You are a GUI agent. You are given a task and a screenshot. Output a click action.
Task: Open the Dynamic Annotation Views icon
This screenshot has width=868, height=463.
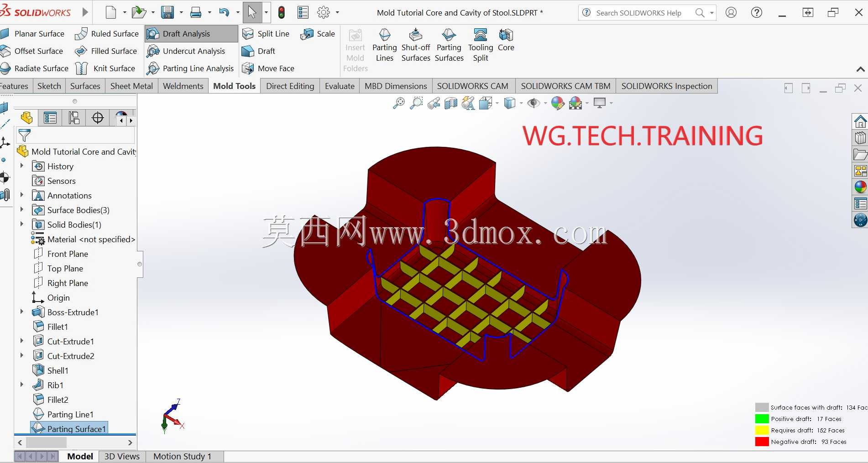pyautogui.click(x=468, y=103)
